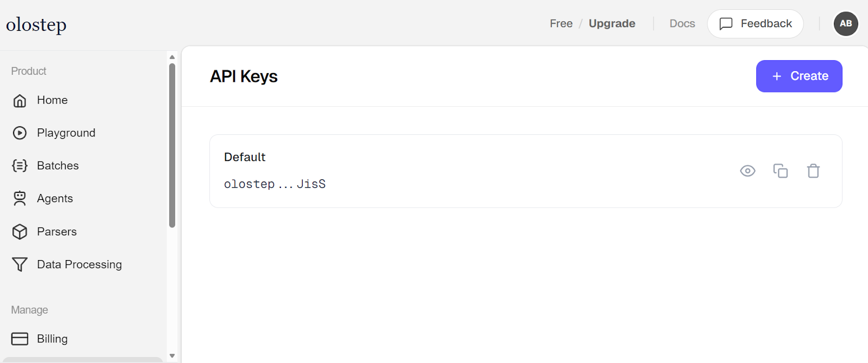Click the Data Processing funnel icon
This screenshot has width=868, height=363.
tap(20, 264)
